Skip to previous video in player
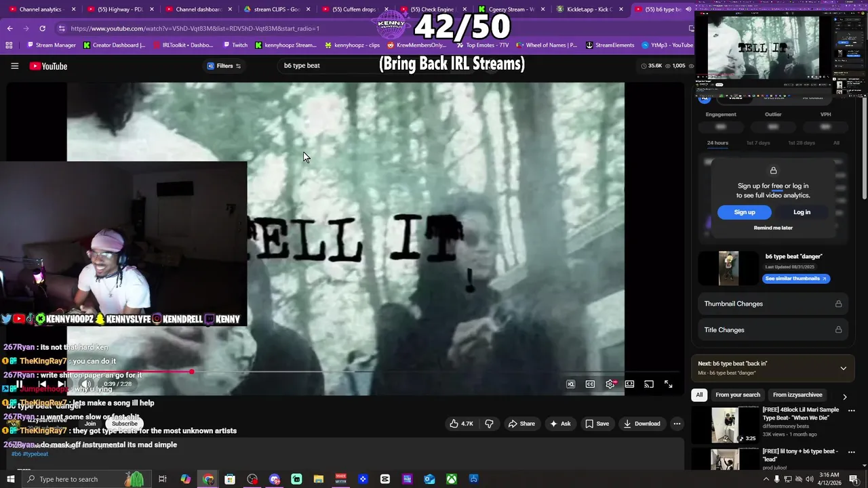This screenshot has height=488, width=868. (42, 384)
